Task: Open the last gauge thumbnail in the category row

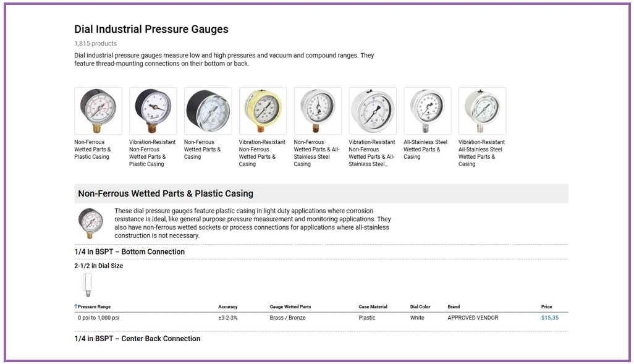Action: coord(482,111)
